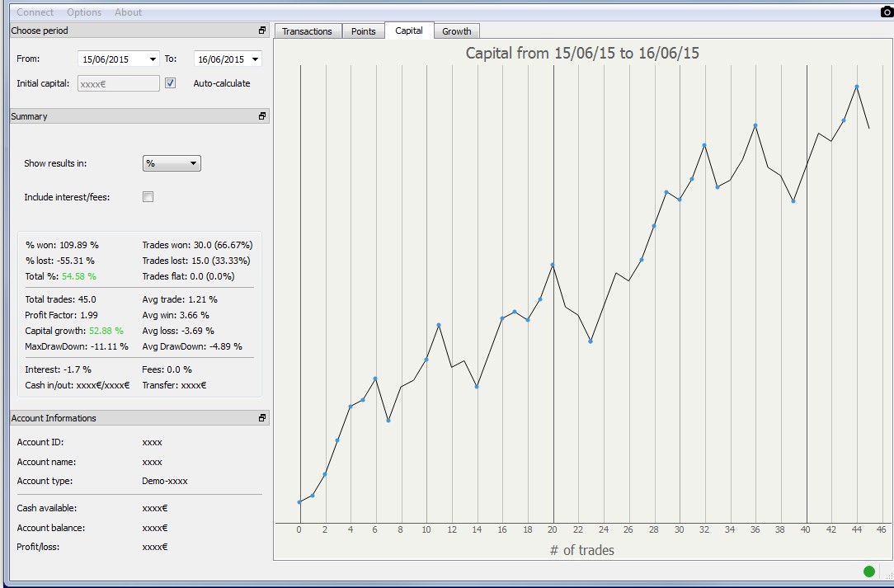Click the camera screenshot icon
Viewport: 894px width, 588px height.
[887, 12]
